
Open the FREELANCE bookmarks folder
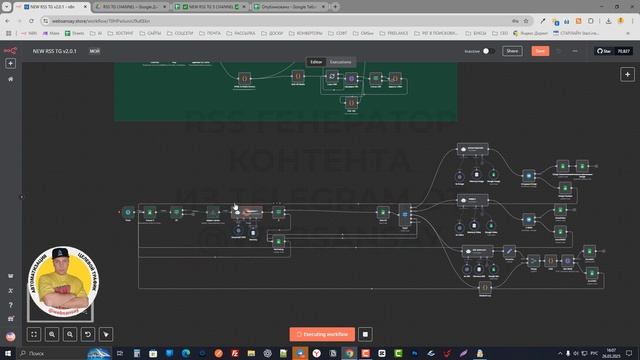coord(394,33)
